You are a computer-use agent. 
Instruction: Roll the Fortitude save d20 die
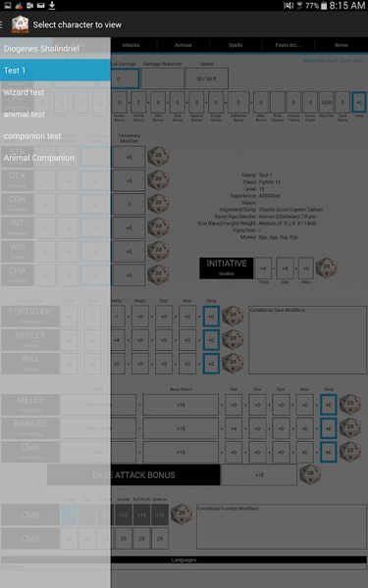tap(233, 317)
